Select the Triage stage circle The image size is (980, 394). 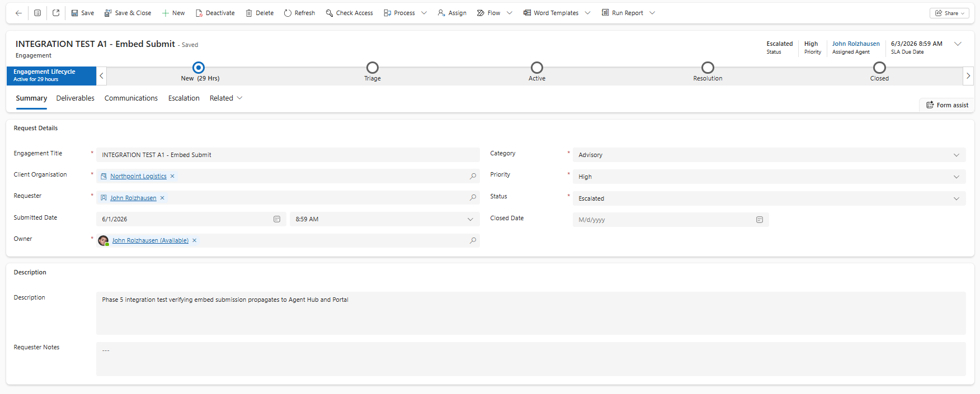pyautogui.click(x=373, y=68)
